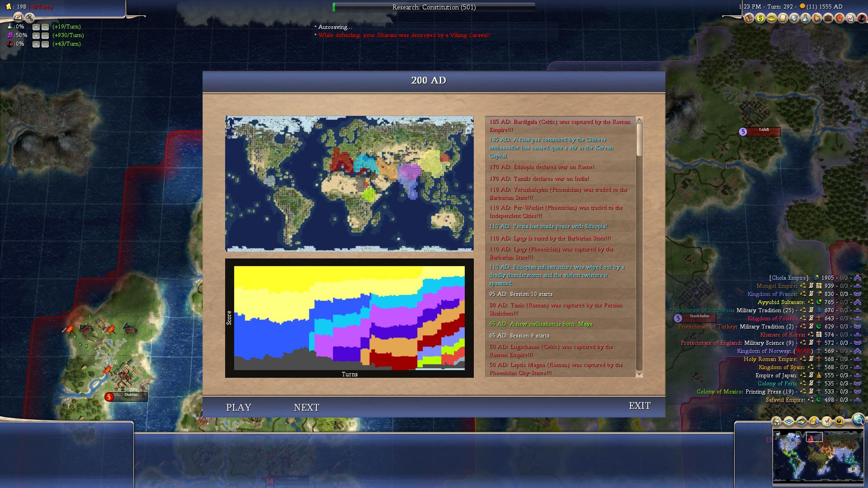The image size is (868, 488).
Task: Click EXIT to close the replay
Action: click(x=640, y=406)
